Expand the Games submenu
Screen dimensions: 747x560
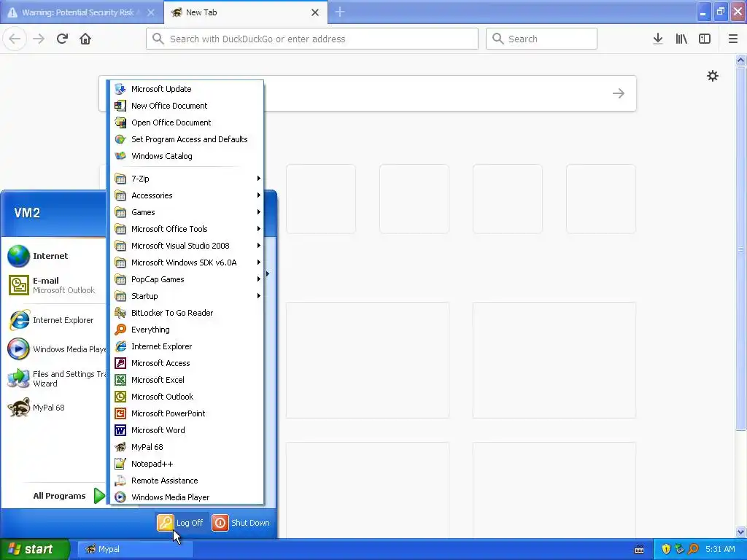[x=186, y=212]
